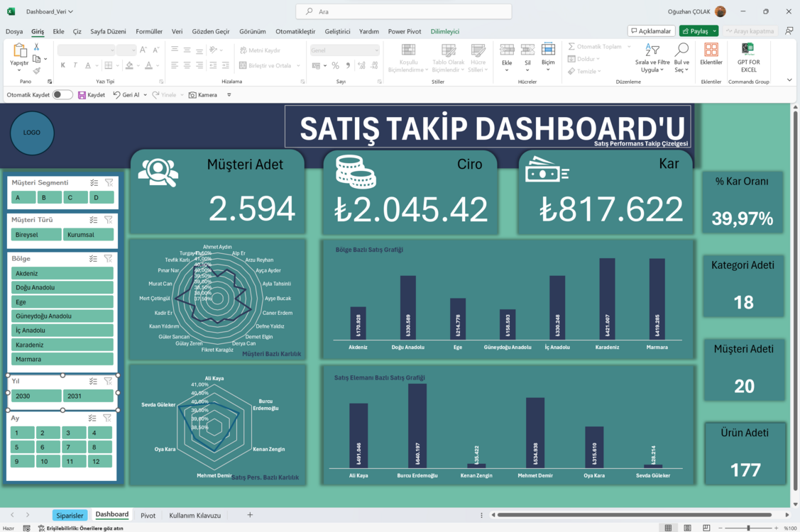Image resolution: width=800 pixels, height=532 pixels.
Task: Open the Dosya menu
Action: tap(14, 31)
